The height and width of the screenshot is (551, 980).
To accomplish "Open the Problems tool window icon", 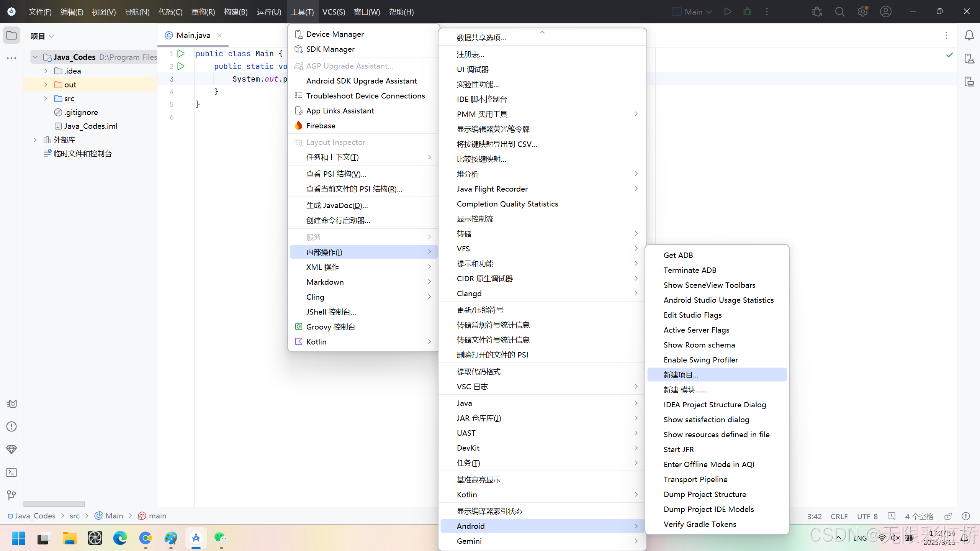I will coord(11,426).
